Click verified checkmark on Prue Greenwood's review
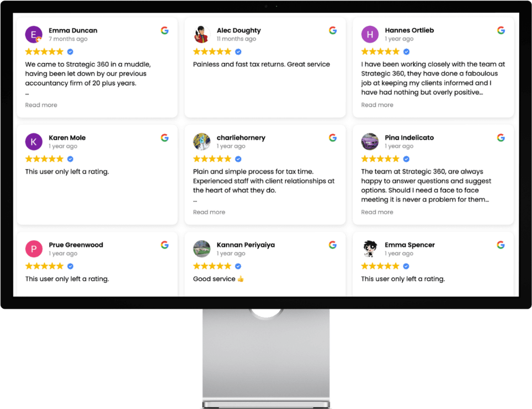Viewport: 532px width, 409px height. 70,266
